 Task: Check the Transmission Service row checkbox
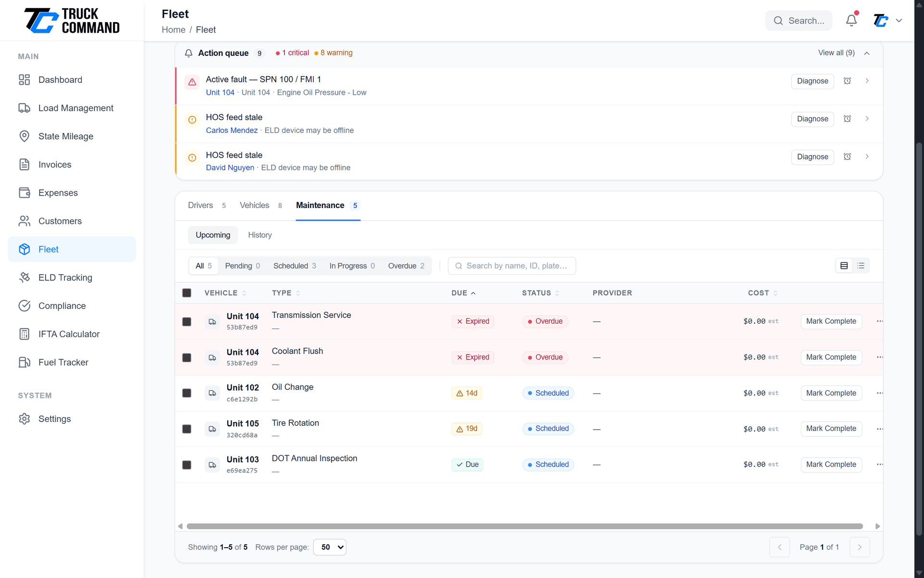pyautogui.click(x=187, y=322)
